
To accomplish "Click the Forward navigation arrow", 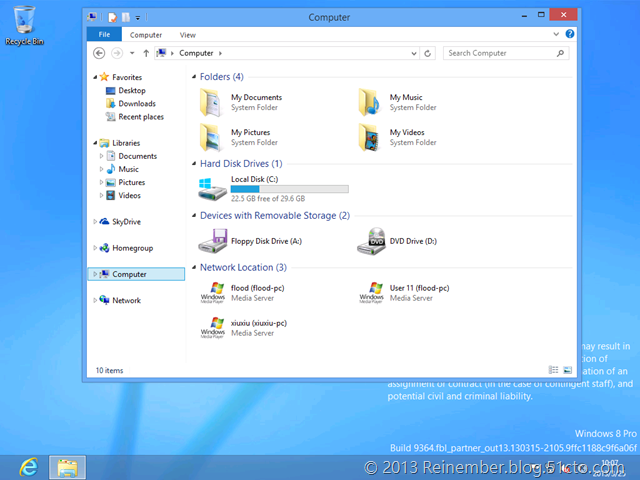I will [x=117, y=53].
